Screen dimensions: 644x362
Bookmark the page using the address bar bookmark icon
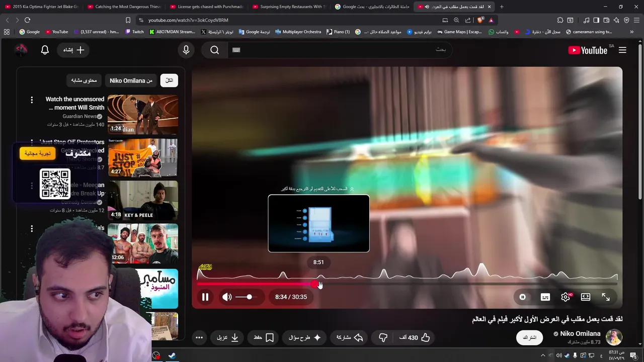point(128,20)
